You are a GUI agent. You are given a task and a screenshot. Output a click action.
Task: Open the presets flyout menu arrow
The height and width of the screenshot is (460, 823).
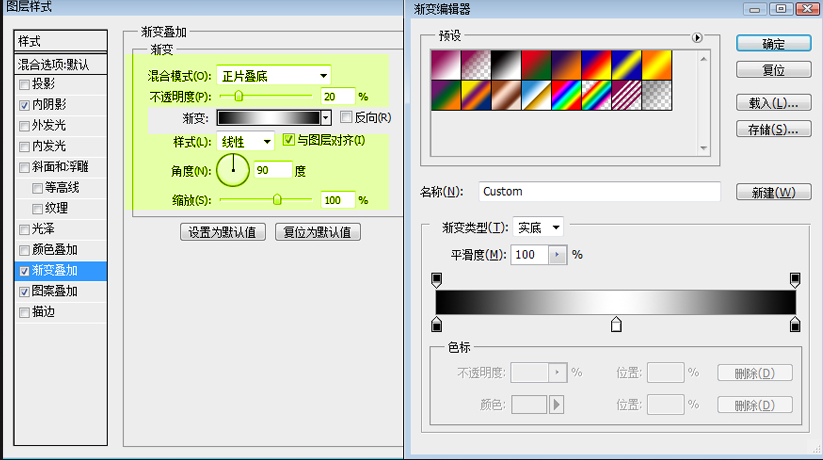coord(697,38)
